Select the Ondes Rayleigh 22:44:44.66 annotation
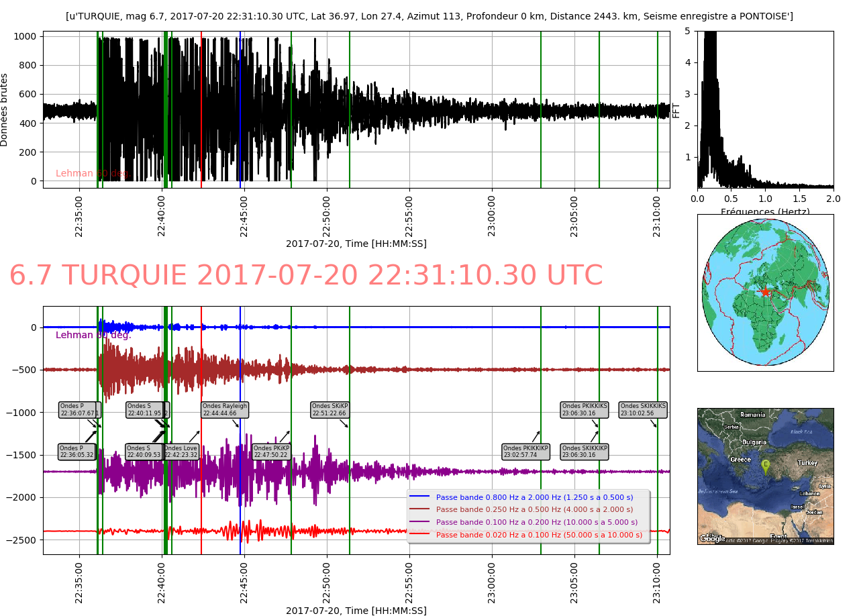The width and height of the screenshot is (859, 616). point(225,409)
